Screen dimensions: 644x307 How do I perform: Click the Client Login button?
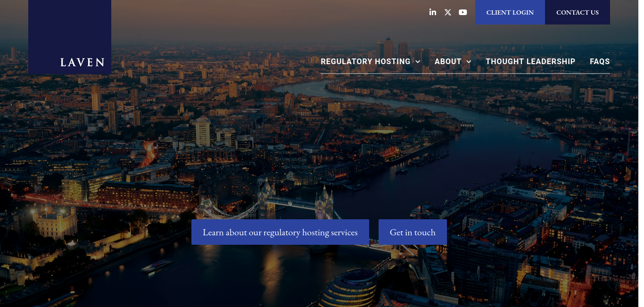click(x=510, y=12)
